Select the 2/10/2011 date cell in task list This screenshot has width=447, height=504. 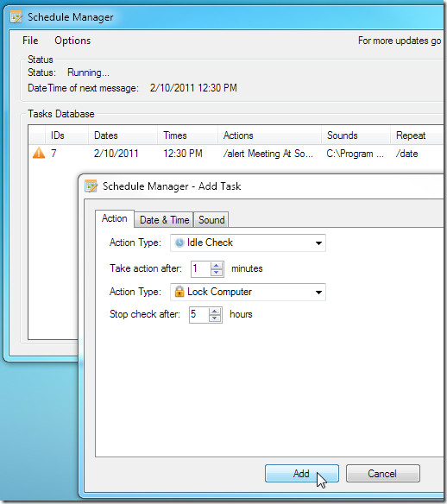pos(116,154)
